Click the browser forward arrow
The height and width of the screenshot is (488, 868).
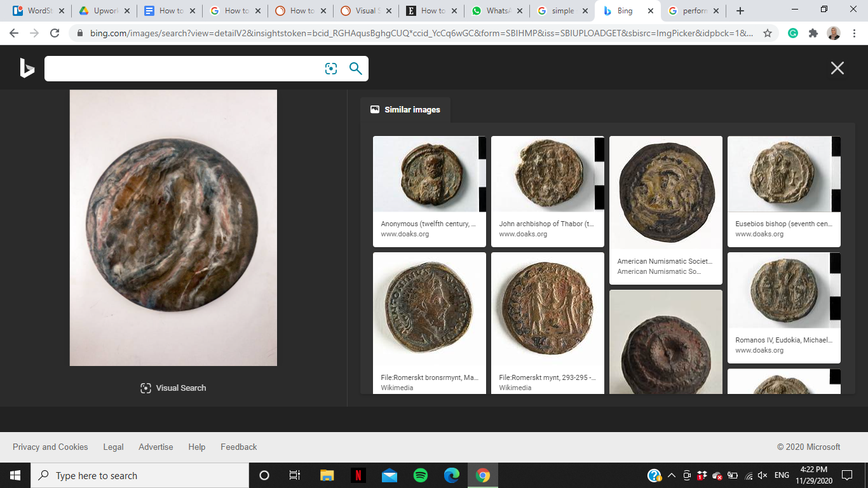coord(34,33)
